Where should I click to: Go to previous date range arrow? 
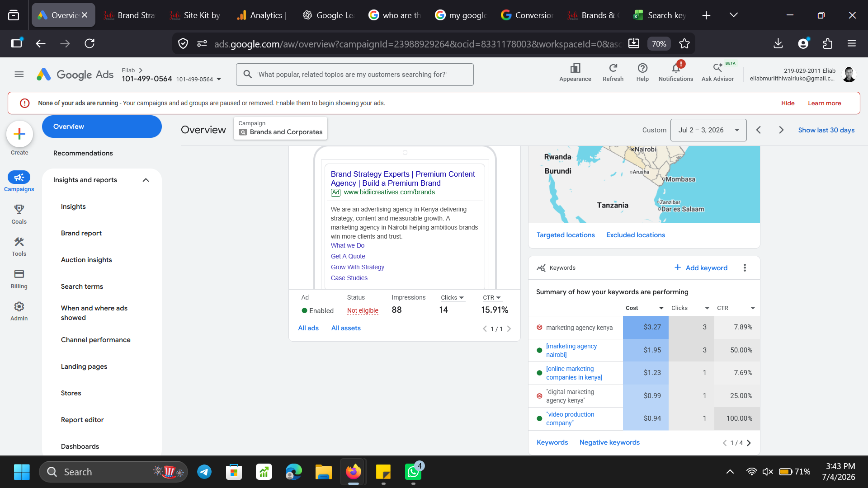click(759, 130)
